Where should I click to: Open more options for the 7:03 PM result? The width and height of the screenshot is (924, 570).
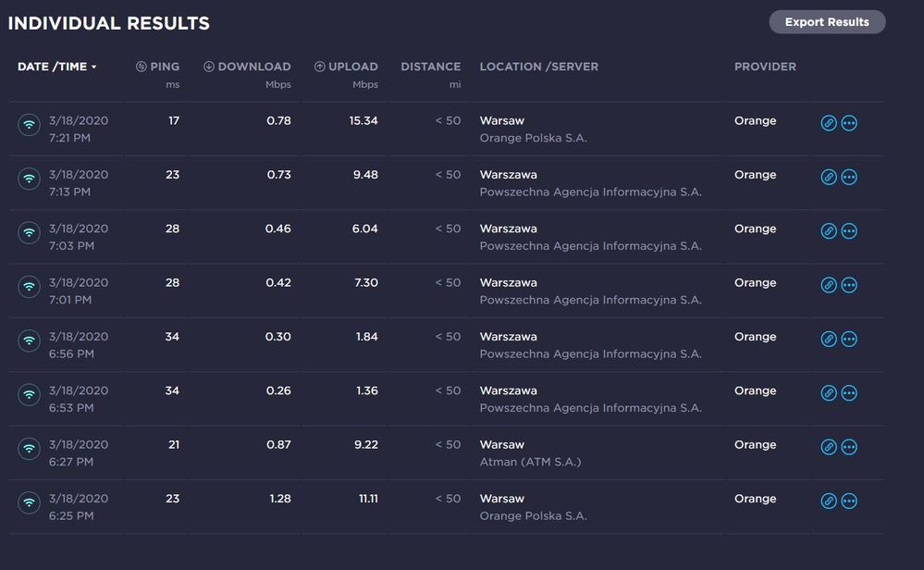849,231
